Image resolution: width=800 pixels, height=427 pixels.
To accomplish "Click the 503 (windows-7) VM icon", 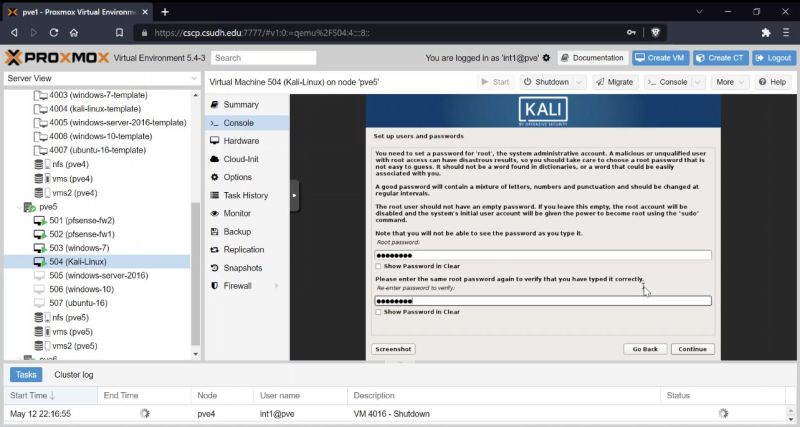I will 40,248.
